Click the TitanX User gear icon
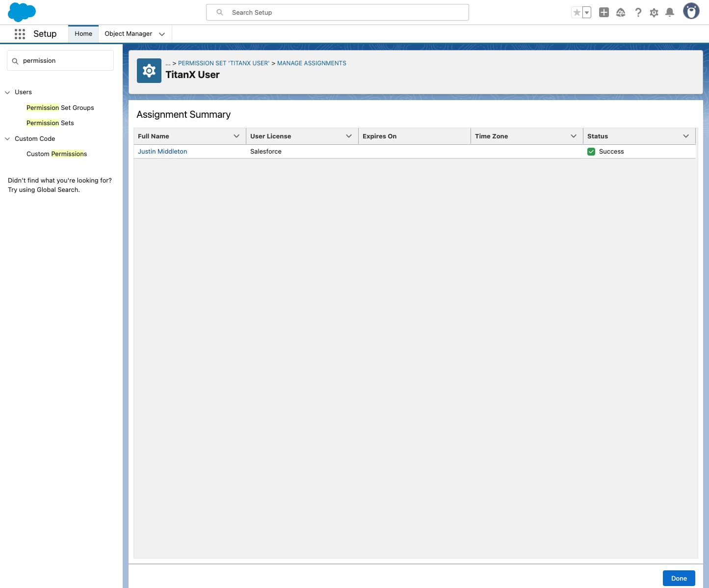Image resolution: width=709 pixels, height=588 pixels. click(x=149, y=71)
